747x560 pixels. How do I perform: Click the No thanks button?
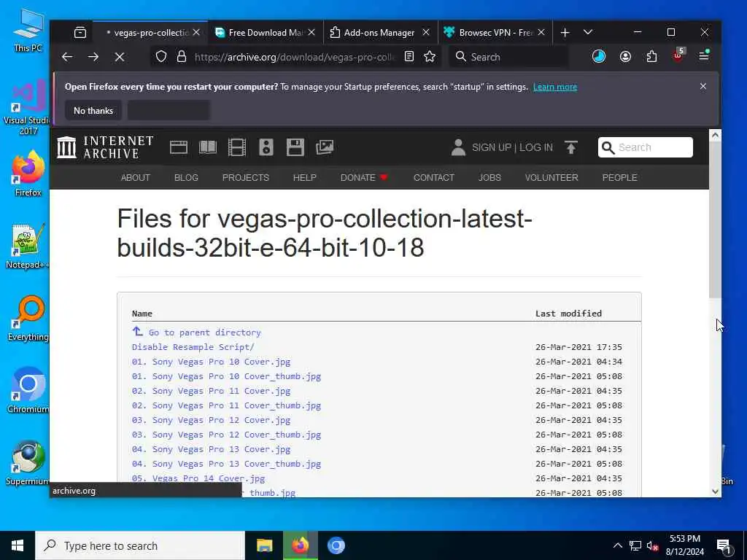(x=93, y=111)
